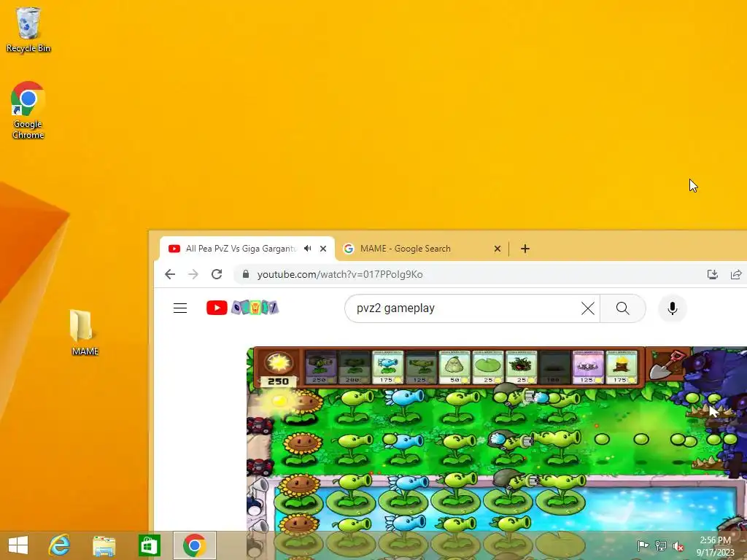
Task: Share this page icon in address bar
Action: (735, 274)
